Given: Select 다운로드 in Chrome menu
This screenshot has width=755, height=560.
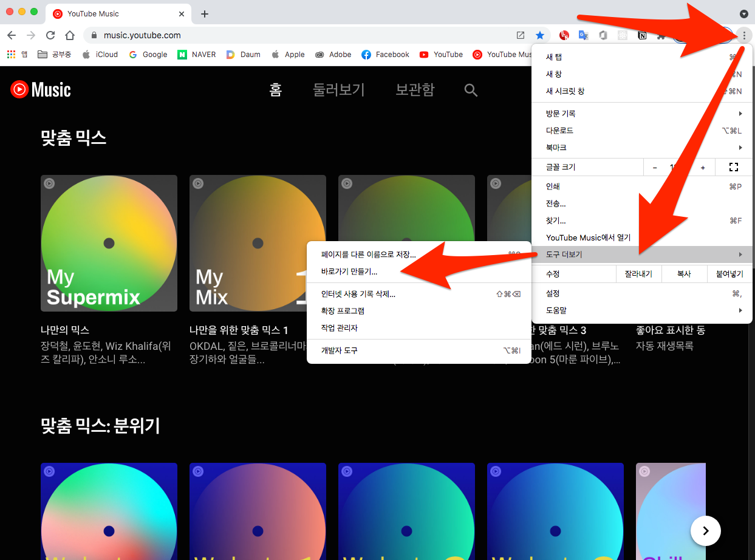Looking at the screenshot, I should point(642,131).
